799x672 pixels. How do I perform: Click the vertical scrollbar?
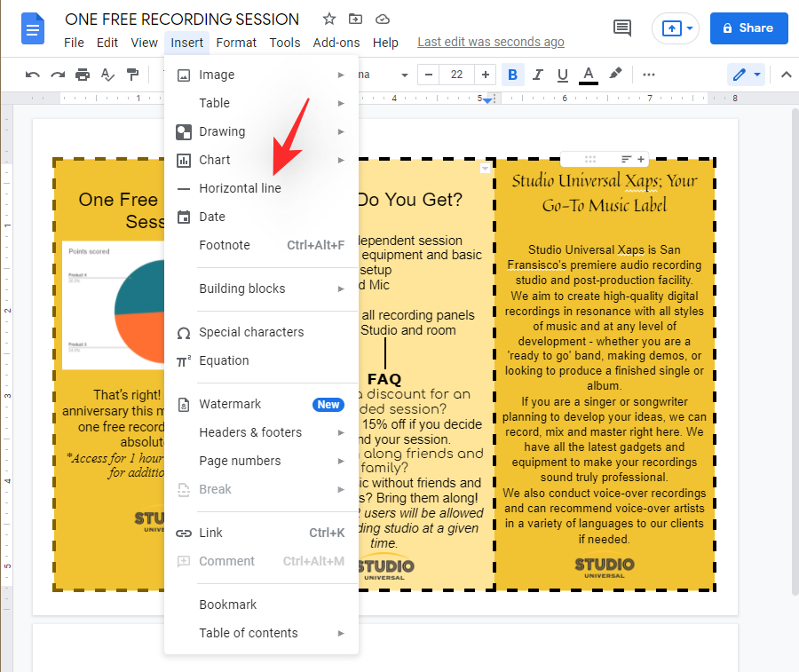click(x=795, y=352)
